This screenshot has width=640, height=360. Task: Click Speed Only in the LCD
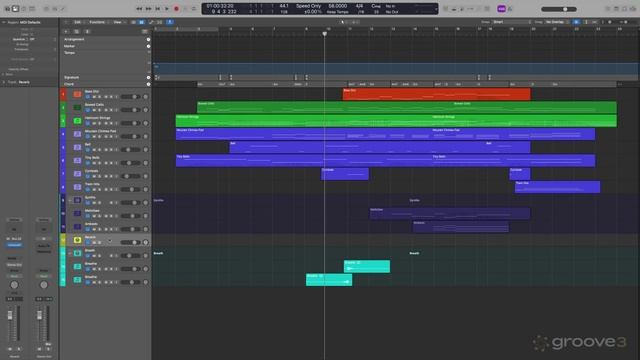pos(308,6)
